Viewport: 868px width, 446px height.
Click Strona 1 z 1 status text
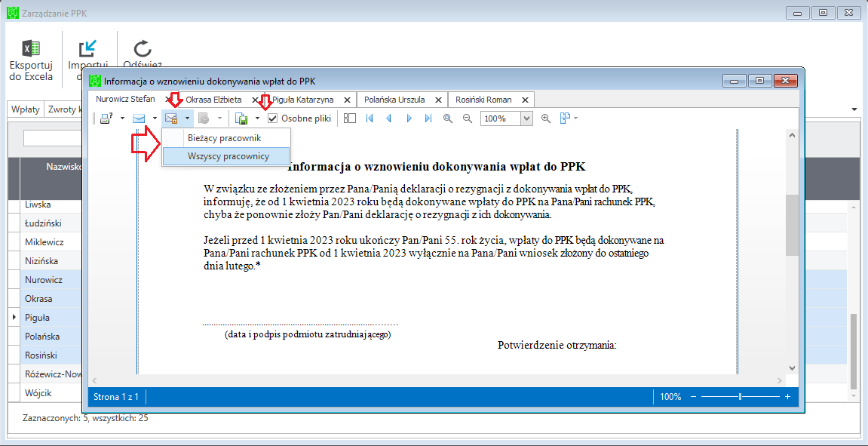tap(115, 397)
